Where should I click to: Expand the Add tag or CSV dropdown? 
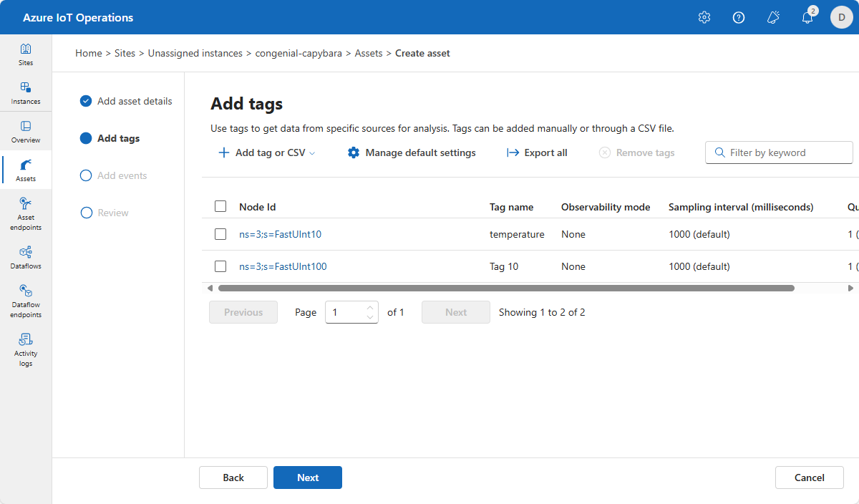click(266, 152)
